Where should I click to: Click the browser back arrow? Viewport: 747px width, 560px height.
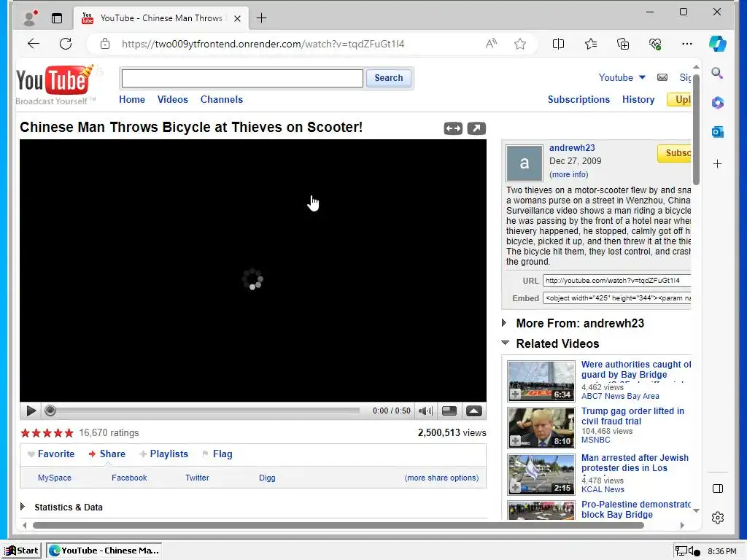click(34, 44)
